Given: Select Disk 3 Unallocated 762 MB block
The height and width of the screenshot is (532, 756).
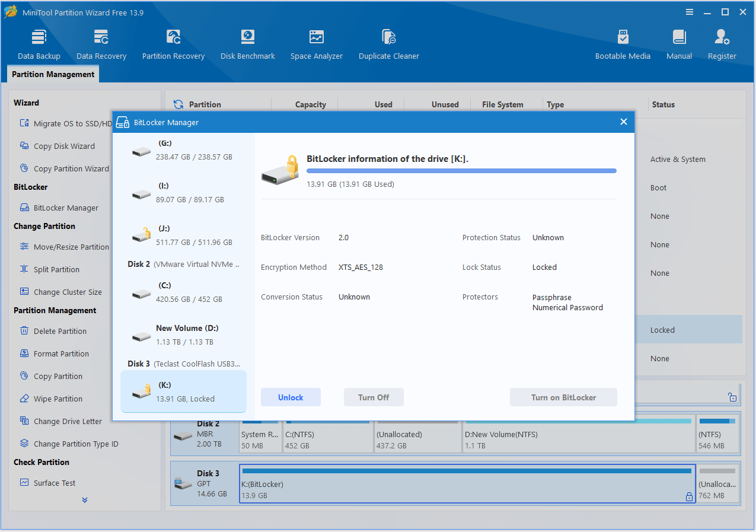Looking at the screenshot, I should click(x=718, y=483).
